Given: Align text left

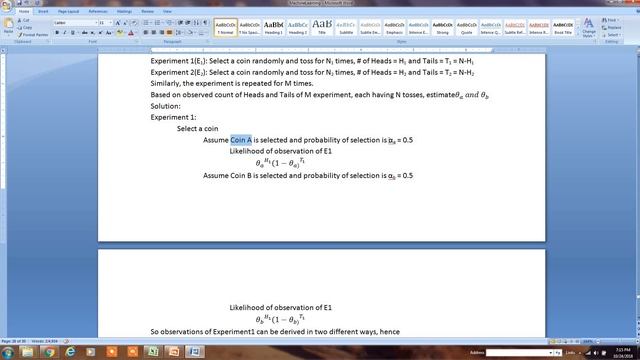Looking at the screenshot, I should [x=146, y=33].
